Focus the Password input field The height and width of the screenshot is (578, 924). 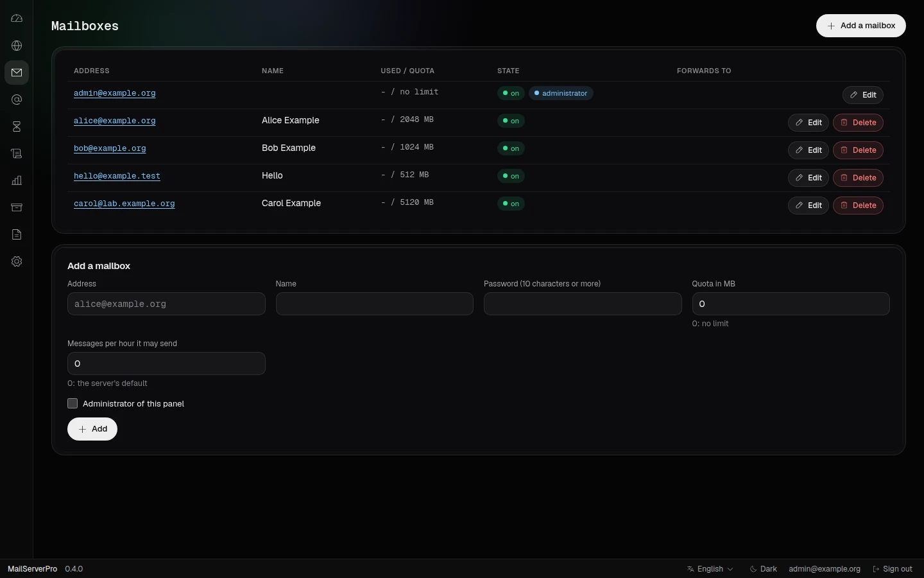coord(583,304)
